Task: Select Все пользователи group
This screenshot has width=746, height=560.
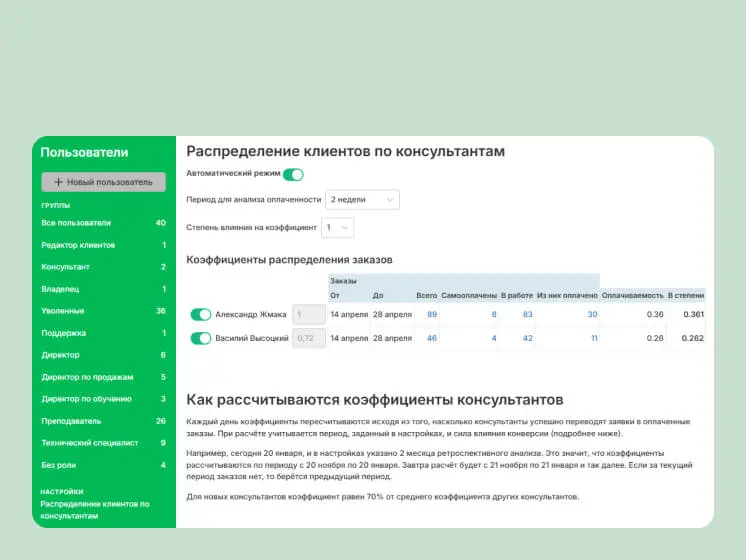Action: pyautogui.click(x=76, y=223)
